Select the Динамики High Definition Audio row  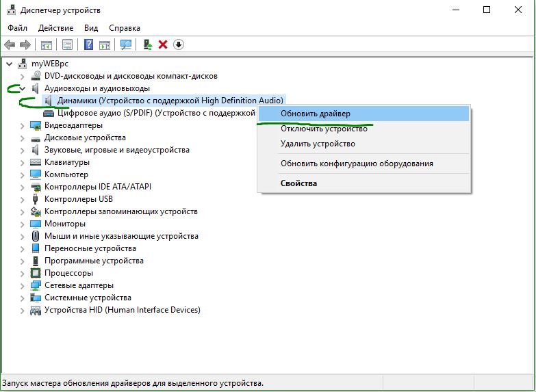pos(164,101)
